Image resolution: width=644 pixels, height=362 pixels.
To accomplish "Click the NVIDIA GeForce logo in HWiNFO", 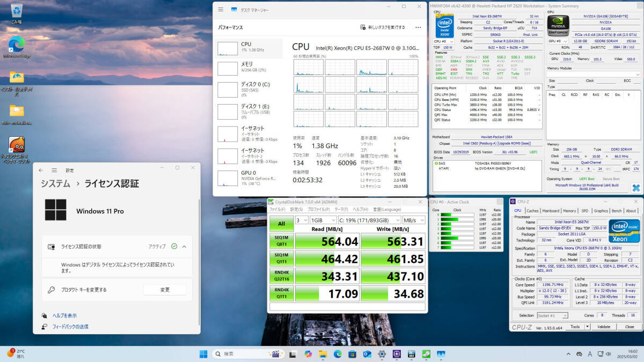I will pyautogui.click(x=558, y=25).
